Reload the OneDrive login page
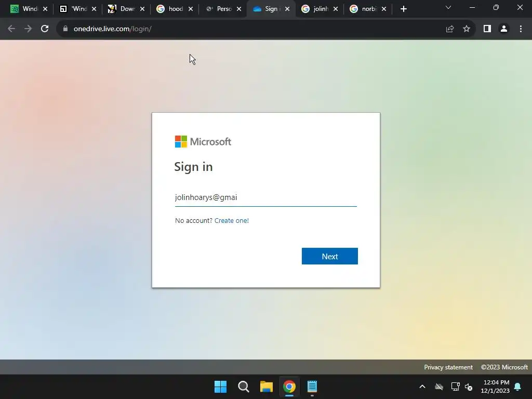Viewport: 532px width, 399px height. tap(45, 29)
